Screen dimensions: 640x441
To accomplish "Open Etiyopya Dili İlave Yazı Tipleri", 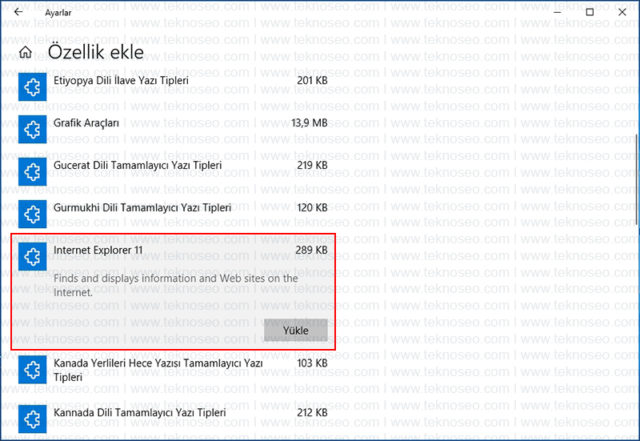I will pyautogui.click(x=121, y=80).
